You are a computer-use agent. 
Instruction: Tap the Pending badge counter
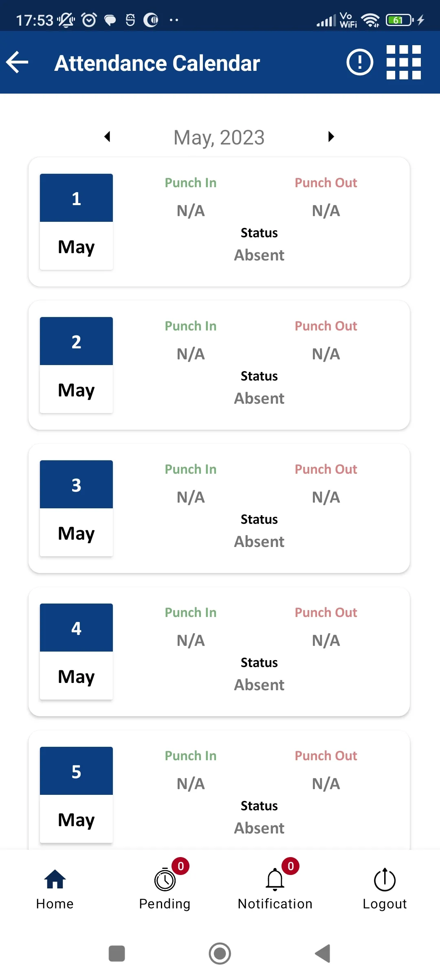(x=180, y=866)
